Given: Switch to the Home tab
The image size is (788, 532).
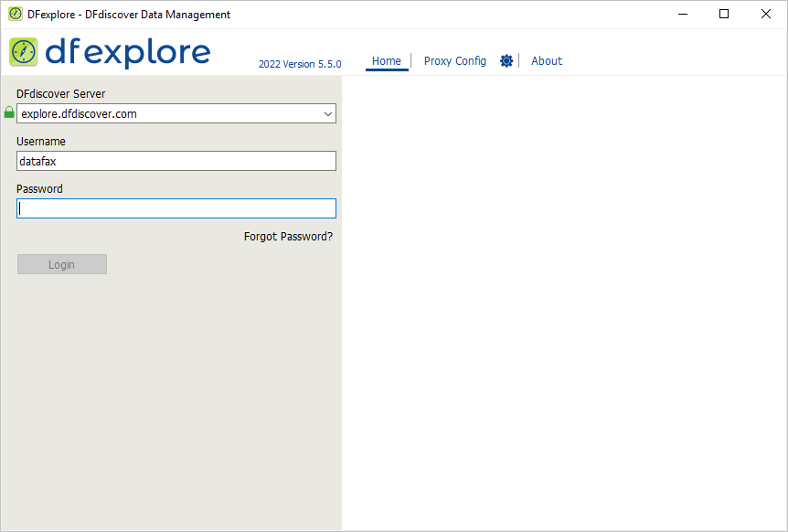Looking at the screenshot, I should (387, 60).
